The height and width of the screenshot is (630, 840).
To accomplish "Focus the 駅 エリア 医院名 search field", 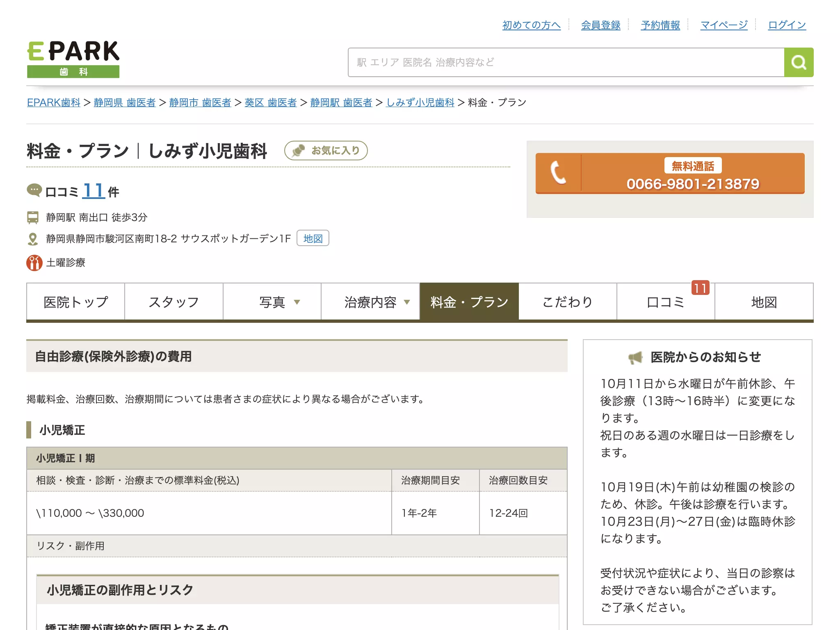I will click(x=566, y=62).
